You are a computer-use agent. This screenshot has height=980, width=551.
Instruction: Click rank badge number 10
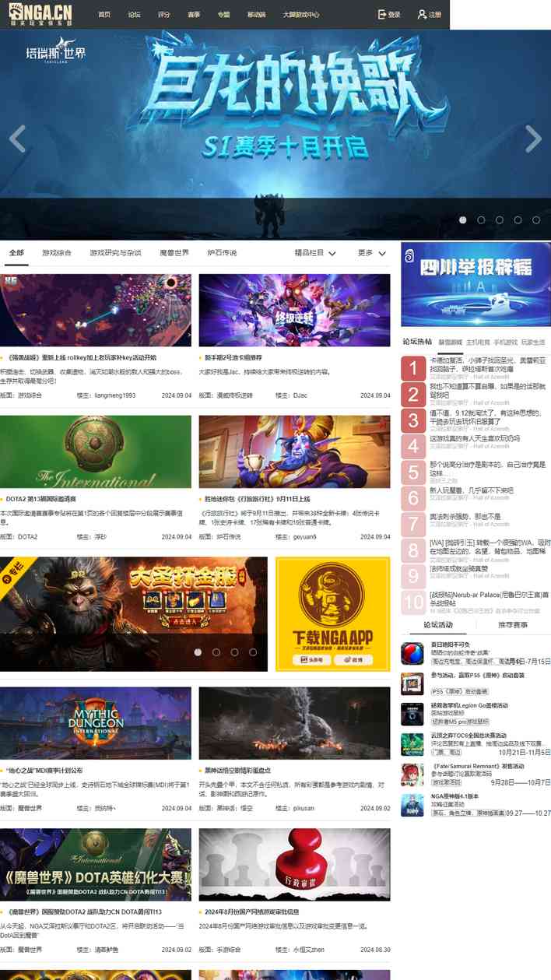tap(413, 602)
